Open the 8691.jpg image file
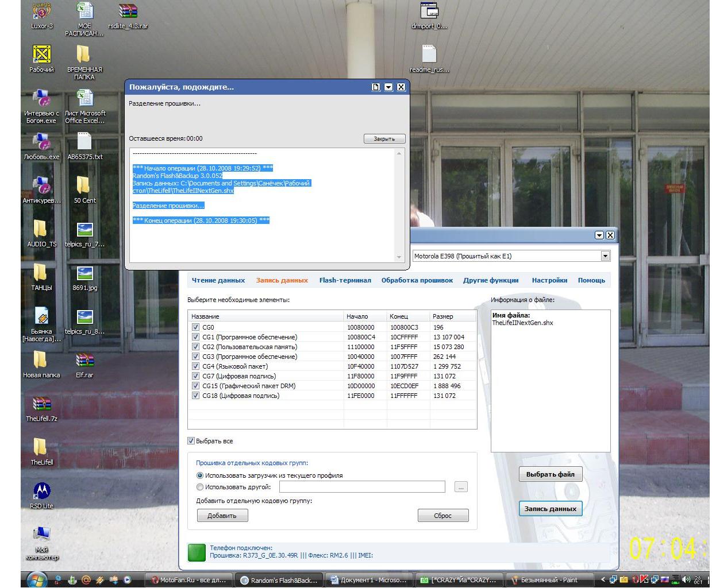This screenshot has height=588, width=712. 84,277
